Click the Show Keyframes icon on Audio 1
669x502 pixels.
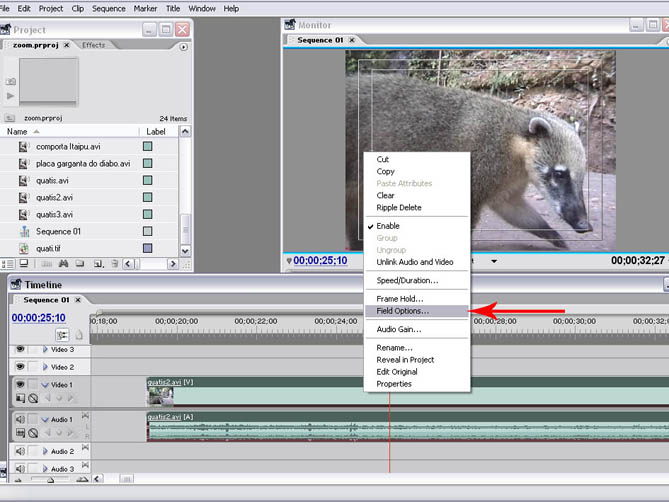[33, 433]
